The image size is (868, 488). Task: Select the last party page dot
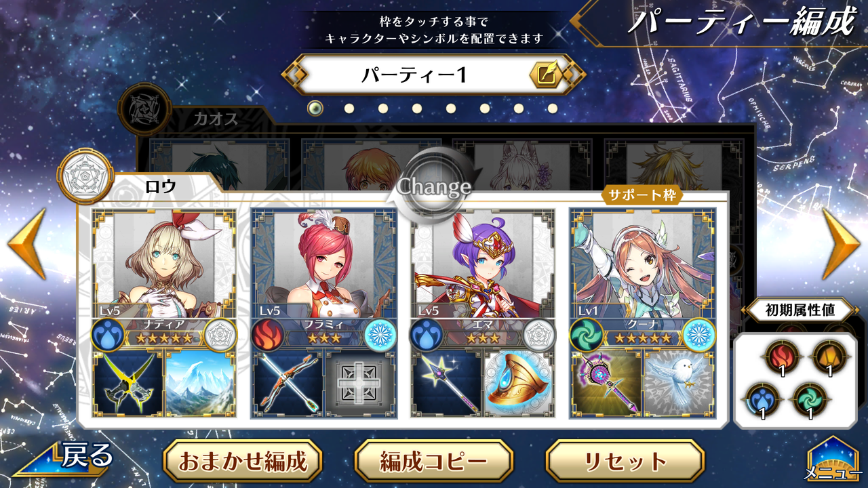tap(553, 108)
